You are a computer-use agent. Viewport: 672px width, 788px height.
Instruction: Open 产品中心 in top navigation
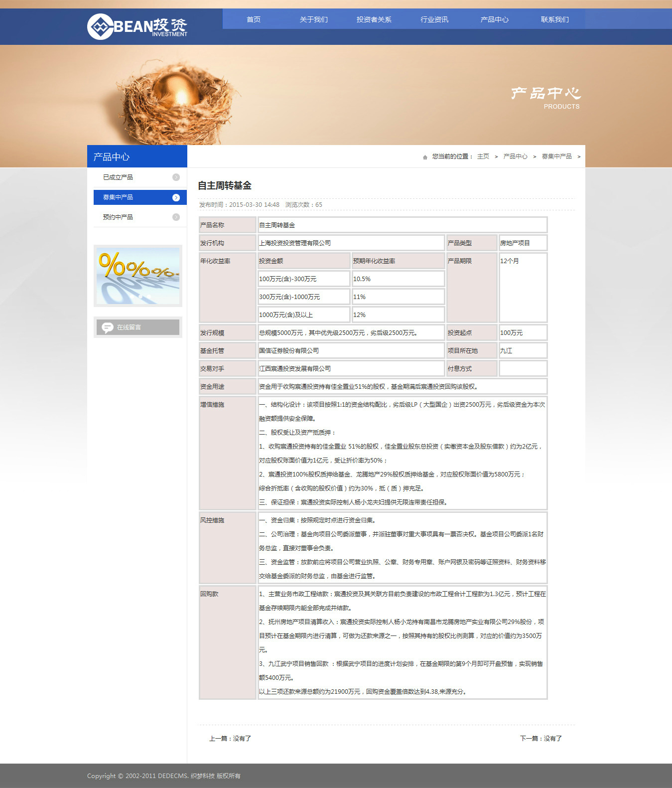[495, 19]
